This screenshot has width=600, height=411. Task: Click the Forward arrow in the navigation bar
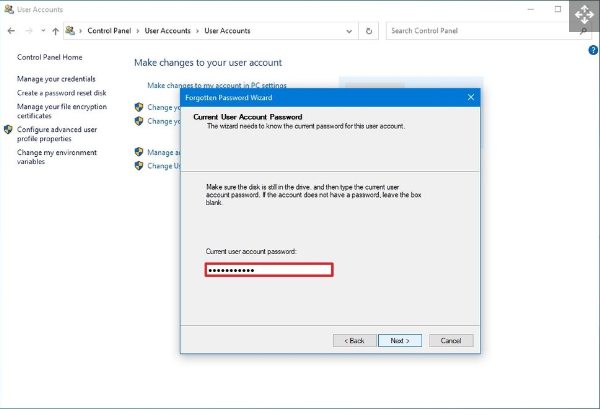coord(27,31)
